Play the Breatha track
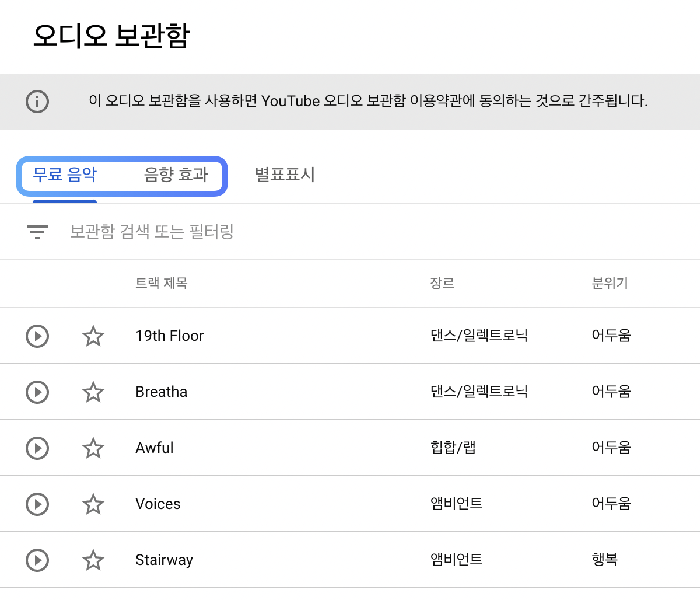Screen dimensions: 700x600 [x=37, y=392]
